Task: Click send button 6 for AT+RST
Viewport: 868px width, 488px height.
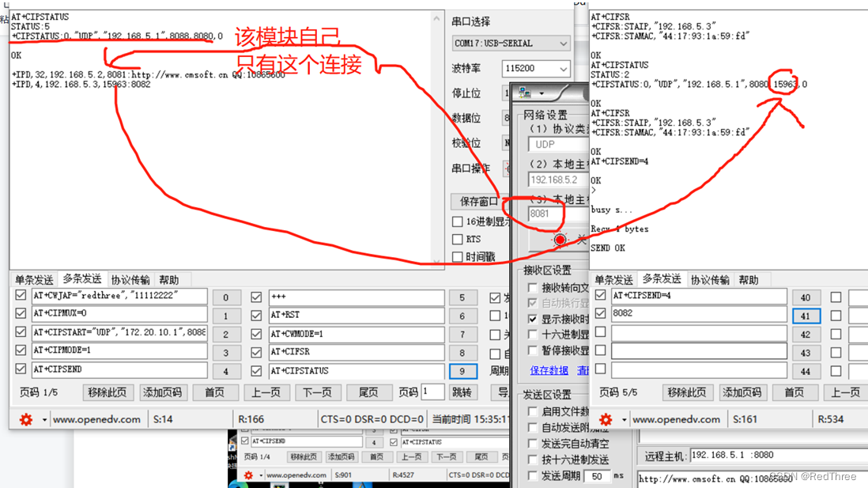Action: pos(462,316)
